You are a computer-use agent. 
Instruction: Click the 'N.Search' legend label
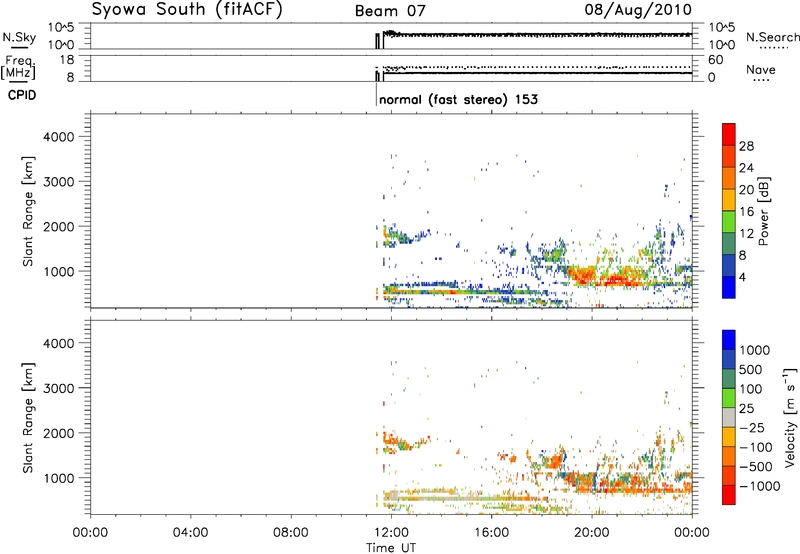pyautogui.click(x=773, y=37)
